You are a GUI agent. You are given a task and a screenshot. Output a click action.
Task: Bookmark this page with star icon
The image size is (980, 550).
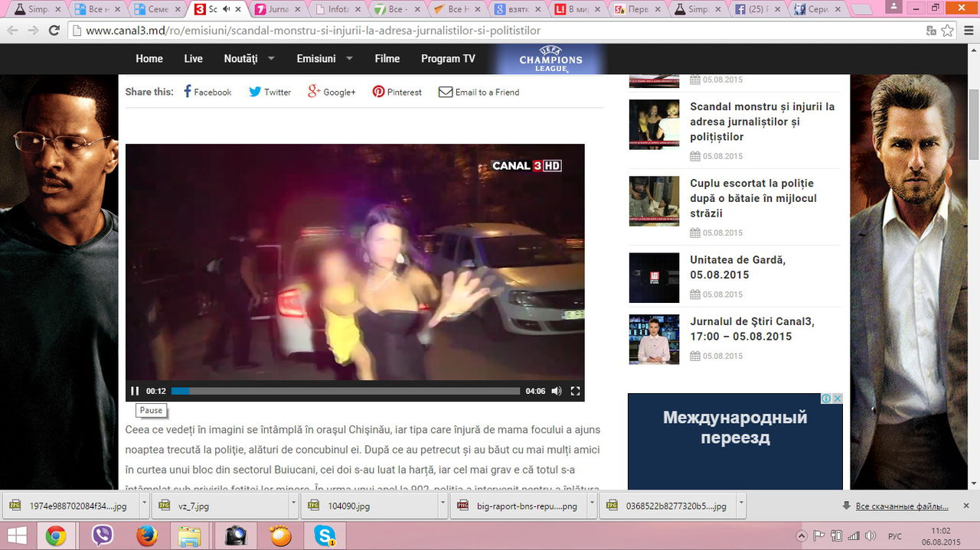point(948,31)
